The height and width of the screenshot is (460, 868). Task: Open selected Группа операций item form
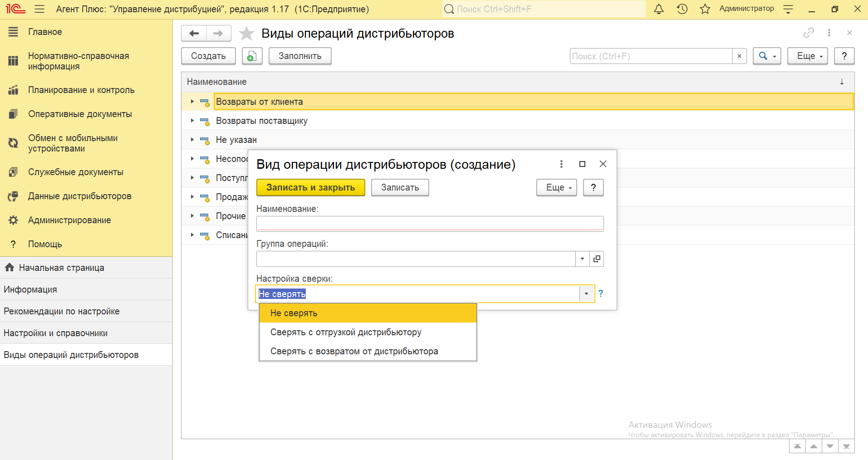pyautogui.click(x=597, y=259)
